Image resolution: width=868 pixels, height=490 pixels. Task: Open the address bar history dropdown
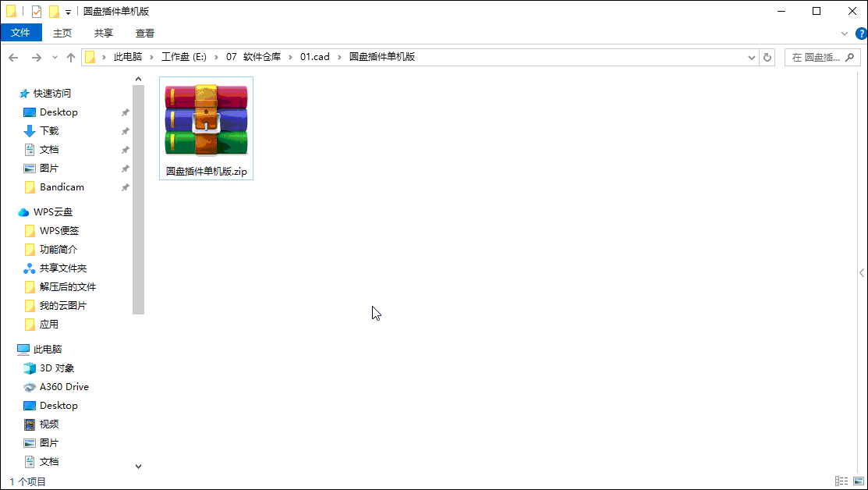pos(752,58)
